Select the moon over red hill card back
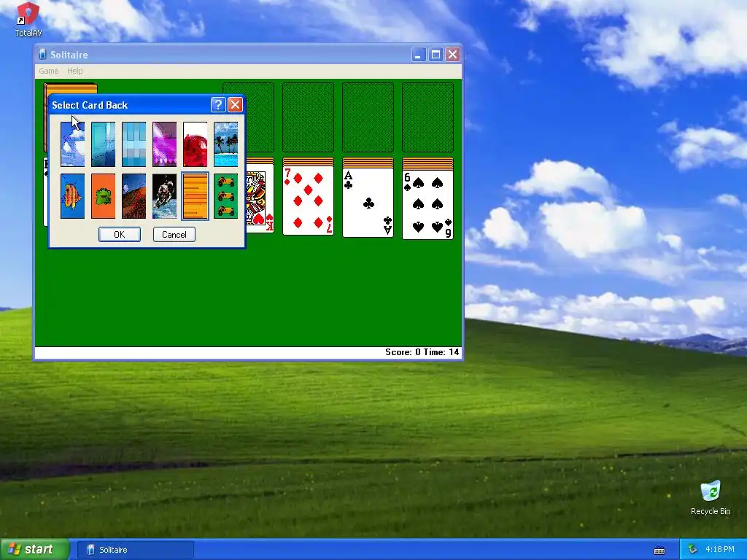Viewport: 747px width, 560px height. 134,196
